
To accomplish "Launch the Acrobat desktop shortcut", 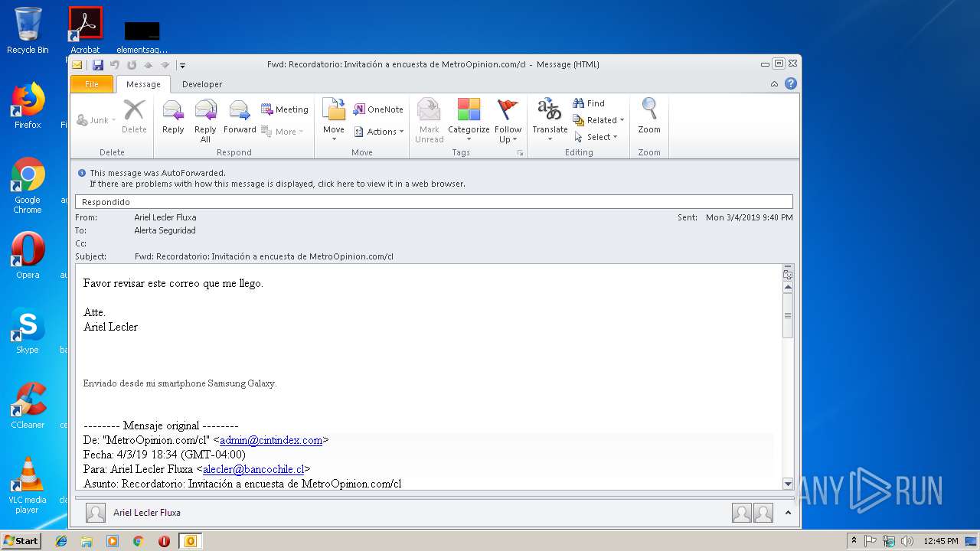I will point(85,31).
